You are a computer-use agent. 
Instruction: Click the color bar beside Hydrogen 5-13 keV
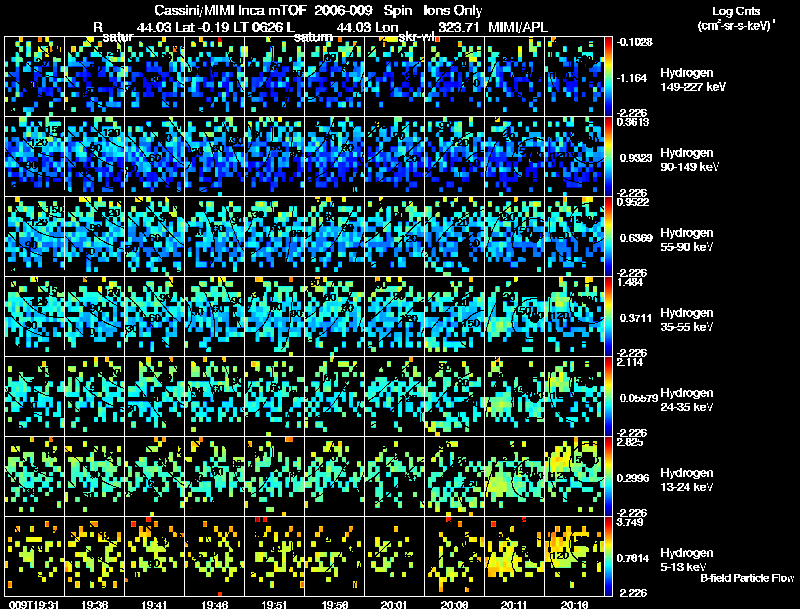(x=608, y=557)
